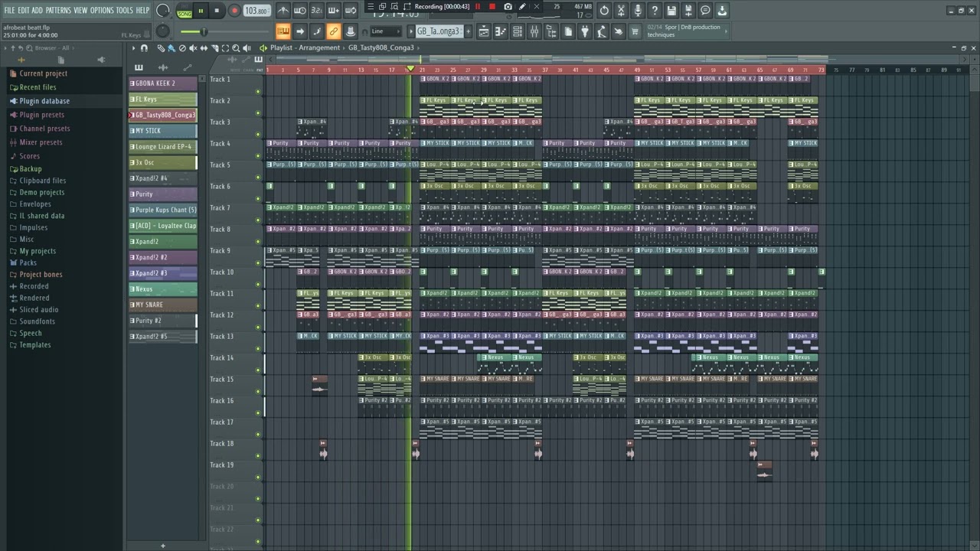The image size is (980, 551).
Task: Expand the Recent files folder
Action: [x=38, y=87]
